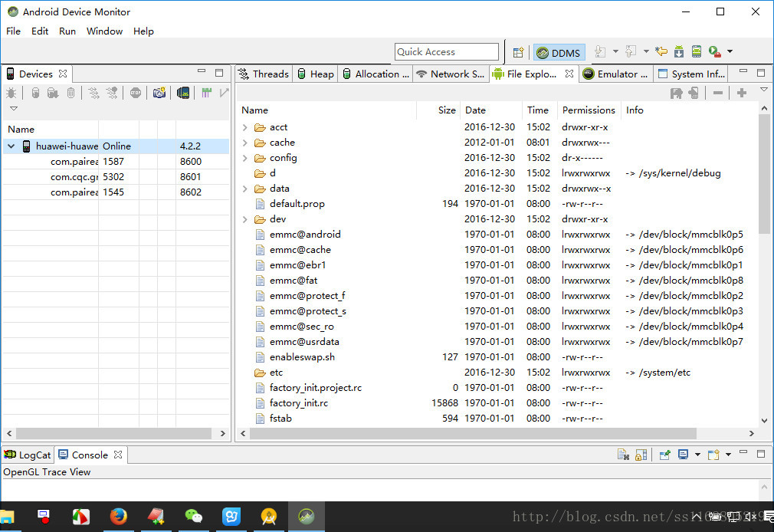Expand the data folder
Image resolution: width=774 pixels, height=532 pixels.
coord(244,189)
